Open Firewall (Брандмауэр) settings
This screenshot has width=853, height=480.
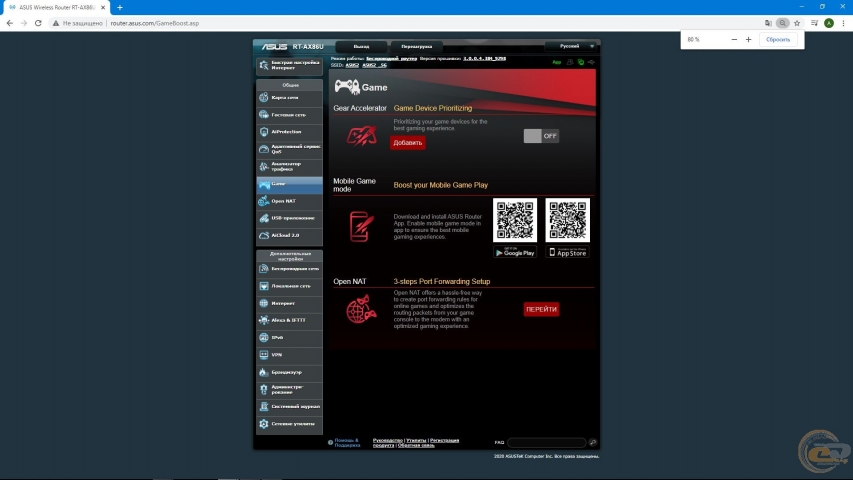pyautogui.click(x=289, y=372)
